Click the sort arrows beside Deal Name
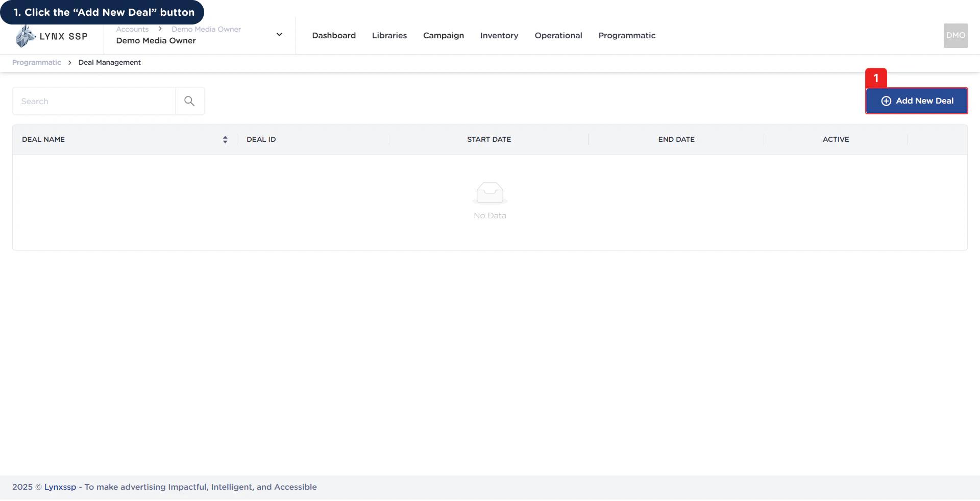 225,139
